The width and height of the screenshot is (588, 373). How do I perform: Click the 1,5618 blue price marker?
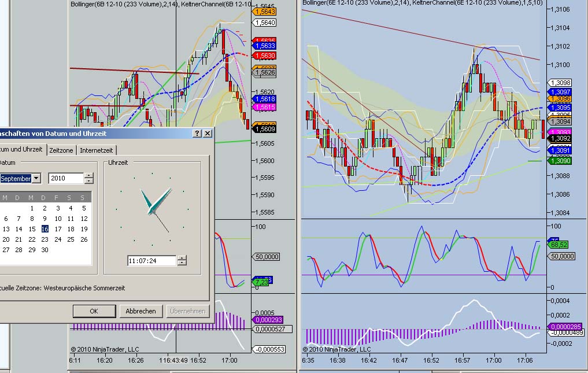(x=265, y=99)
